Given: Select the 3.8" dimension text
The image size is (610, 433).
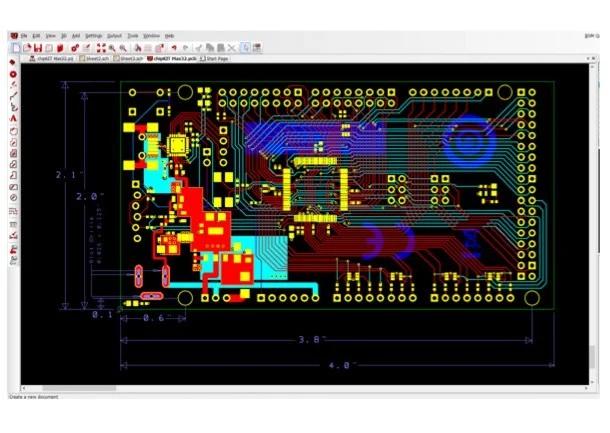Looking at the screenshot, I should (x=312, y=340).
